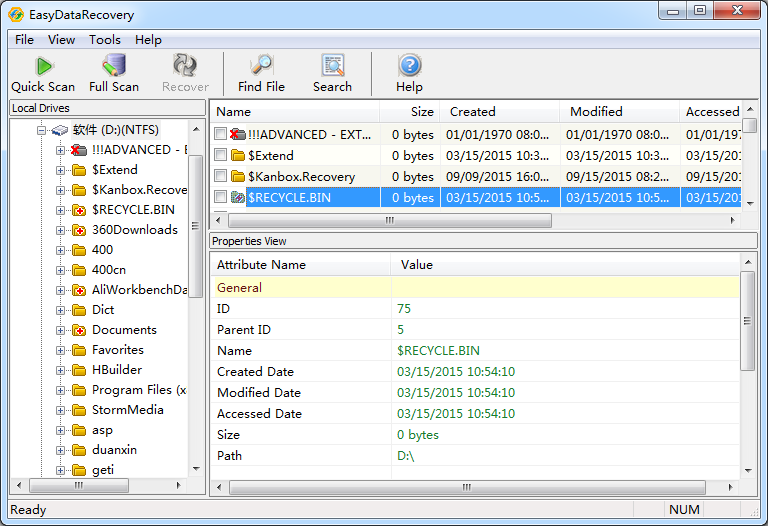Image resolution: width=768 pixels, height=526 pixels.
Task: Sort by the Accessed column header
Action: tap(711, 112)
